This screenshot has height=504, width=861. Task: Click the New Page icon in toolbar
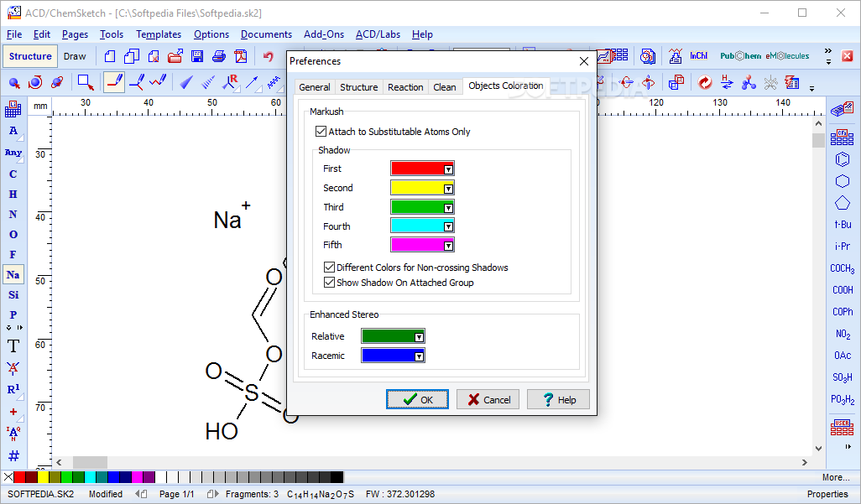pos(110,56)
